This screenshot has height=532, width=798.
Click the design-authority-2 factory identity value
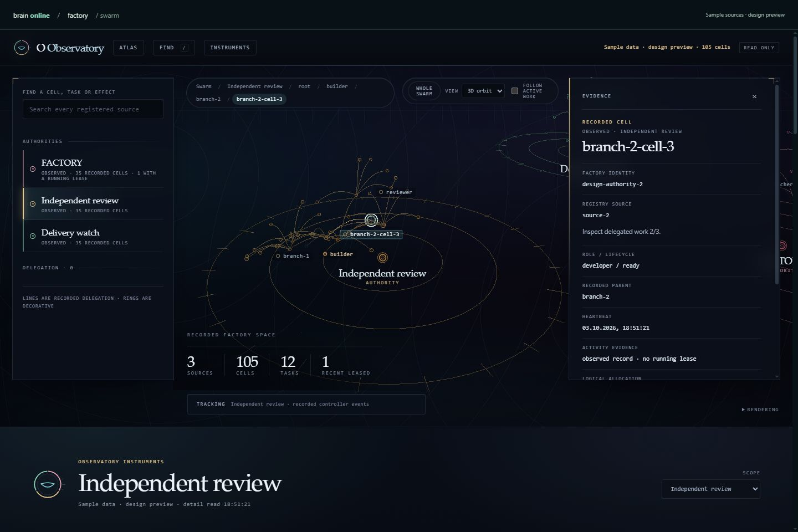[612, 184]
